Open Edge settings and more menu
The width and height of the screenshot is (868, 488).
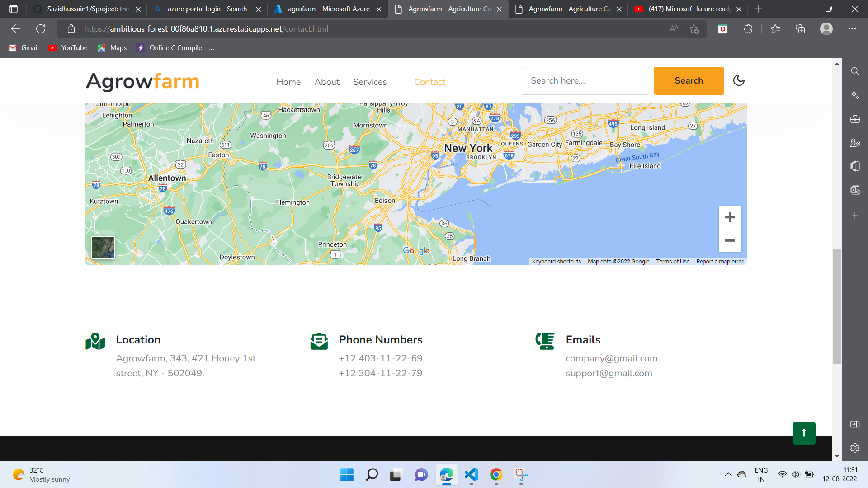(x=852, y=29)
